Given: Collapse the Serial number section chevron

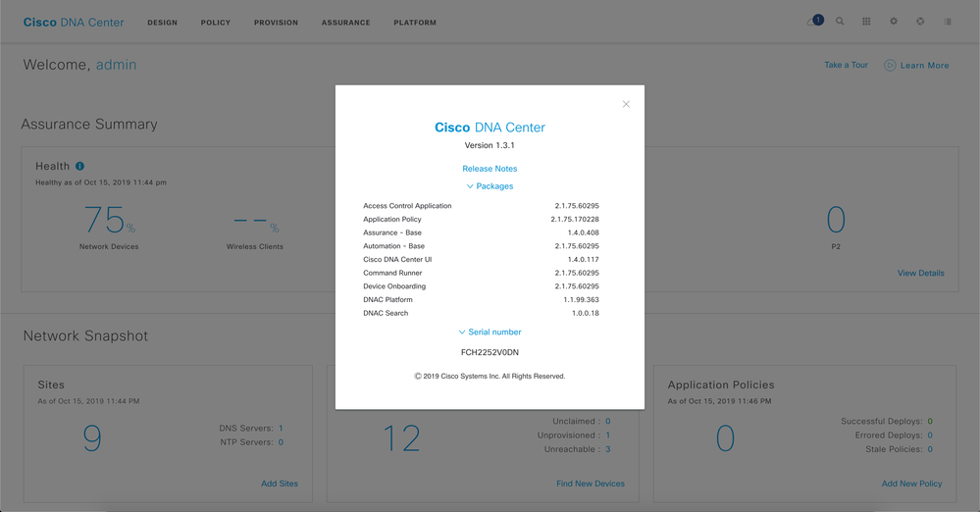Looking at the screenshot, I should coord(462,332).
